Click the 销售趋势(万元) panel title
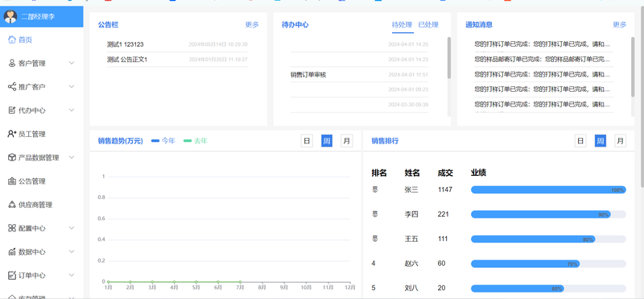The image size is (644, 299). pos(120,141)
